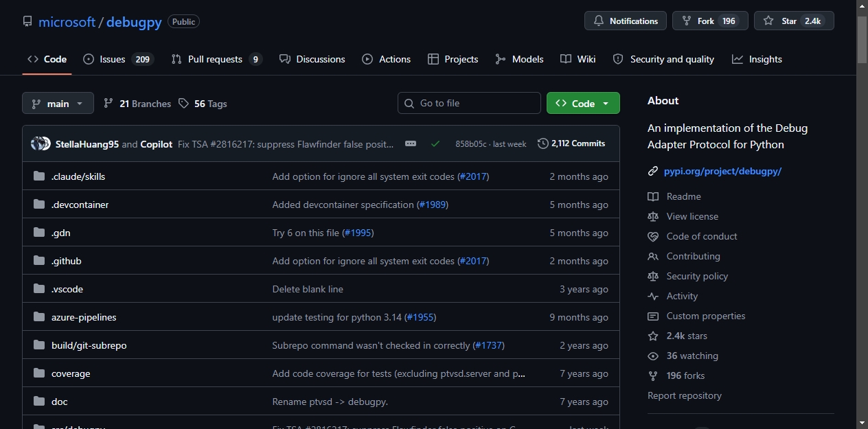The height and width of the screenshot is (429, 868).
Task: Visit pypi.org/project/debugpy/ link
Action: pos(722,171)
